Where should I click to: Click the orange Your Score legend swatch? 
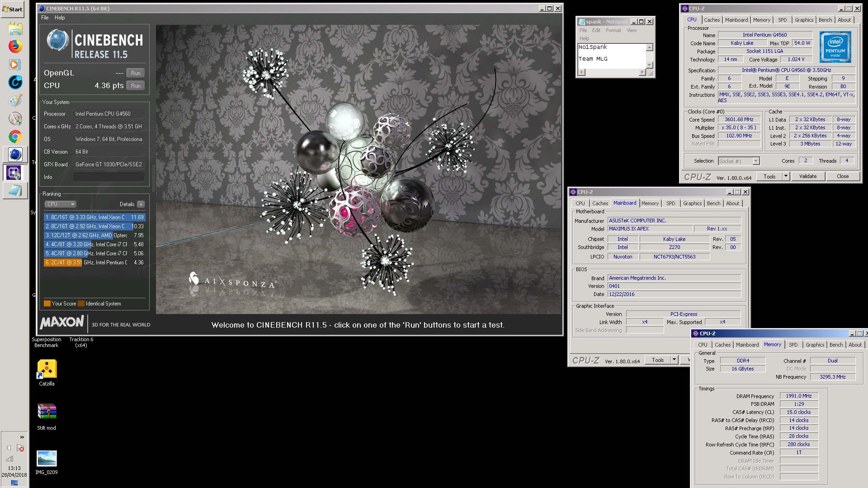pos(47,304)
